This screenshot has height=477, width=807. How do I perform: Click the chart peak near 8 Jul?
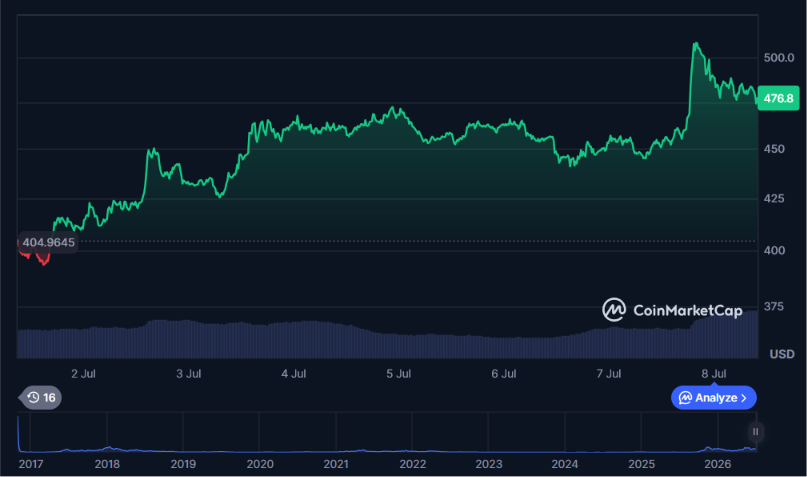point(696,45)
